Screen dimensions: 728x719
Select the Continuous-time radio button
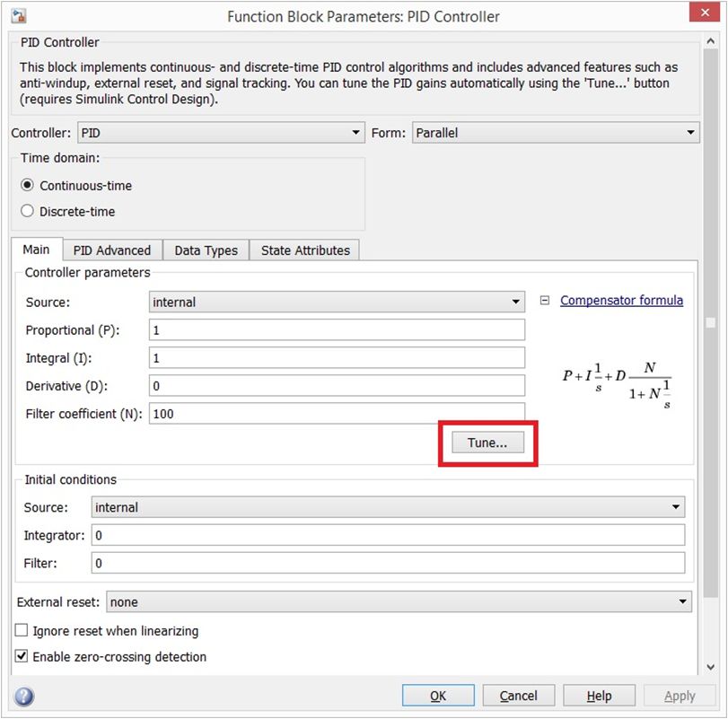[28, 185]
